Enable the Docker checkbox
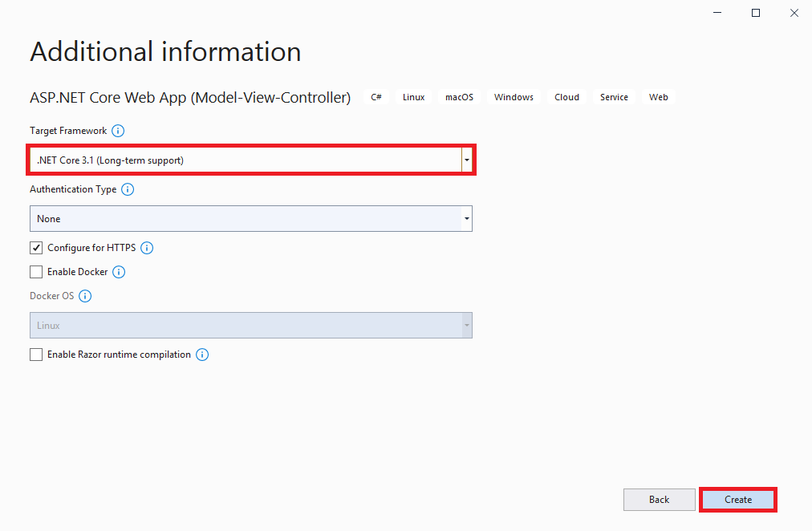The width and height of the screenshot is (812, 531). 36,272
